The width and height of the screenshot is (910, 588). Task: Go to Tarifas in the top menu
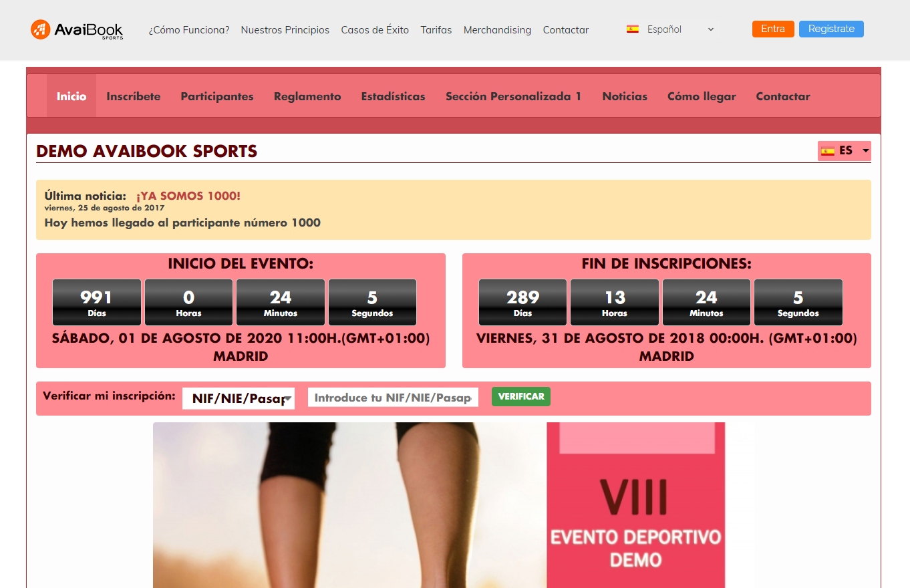(x=436, y=30)
